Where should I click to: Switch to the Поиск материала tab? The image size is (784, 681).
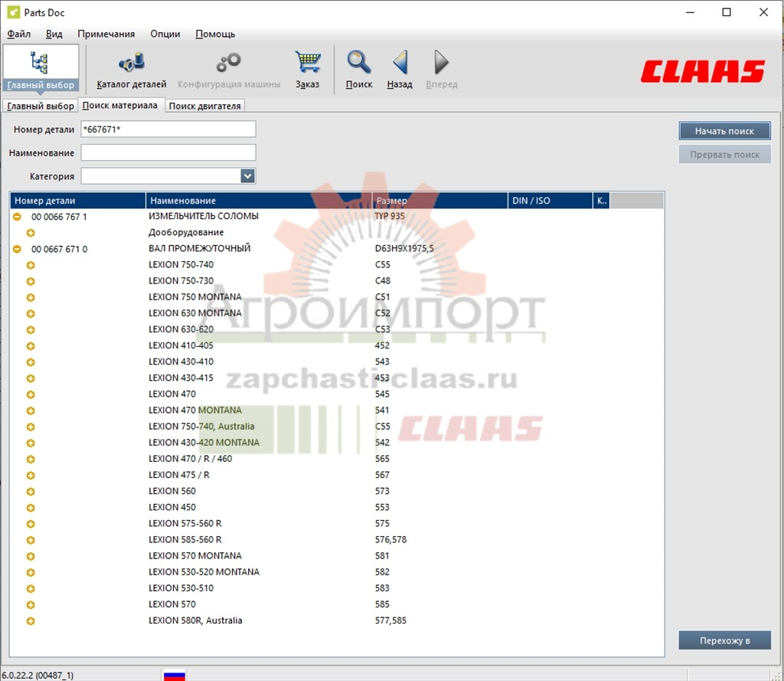pyautogui.click(x=120, y=106)
